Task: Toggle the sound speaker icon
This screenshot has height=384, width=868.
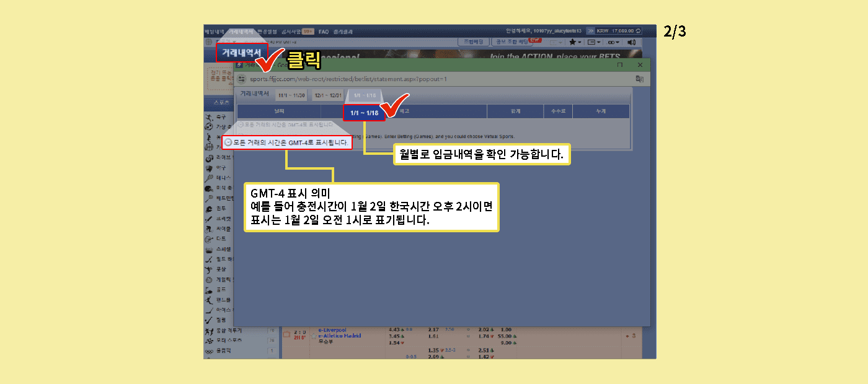Action: 631,42
